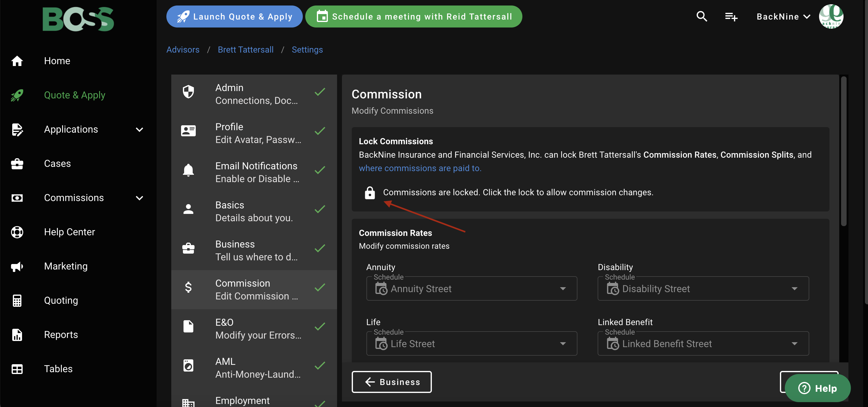868x407 pixels.
Task: Open Quoting via the calculator icon
Action: pos(17,300)
